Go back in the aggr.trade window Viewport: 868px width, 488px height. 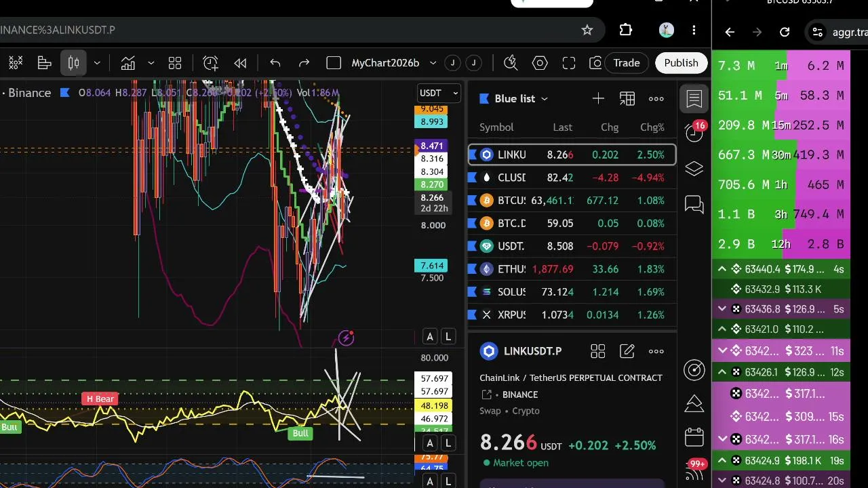(730, 32)
